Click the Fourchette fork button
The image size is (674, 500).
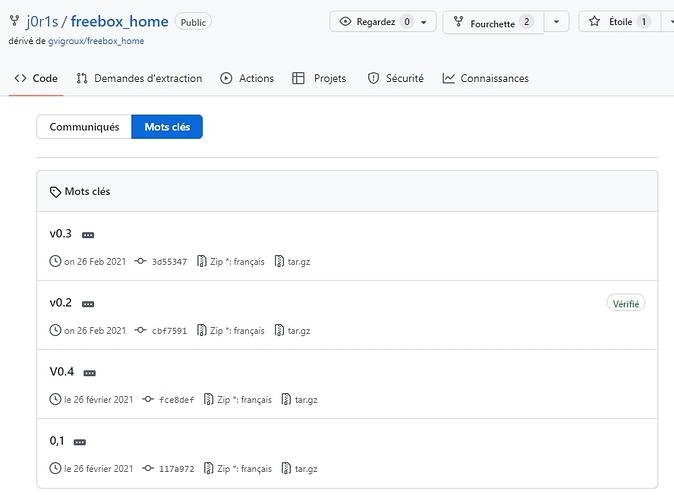click(x=493, y=21)
